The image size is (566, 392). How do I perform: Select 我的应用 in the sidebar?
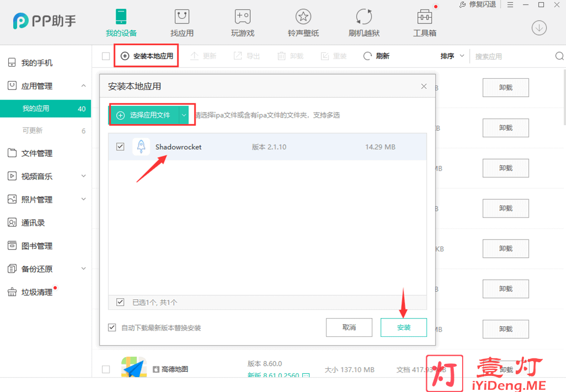[45, 109]
